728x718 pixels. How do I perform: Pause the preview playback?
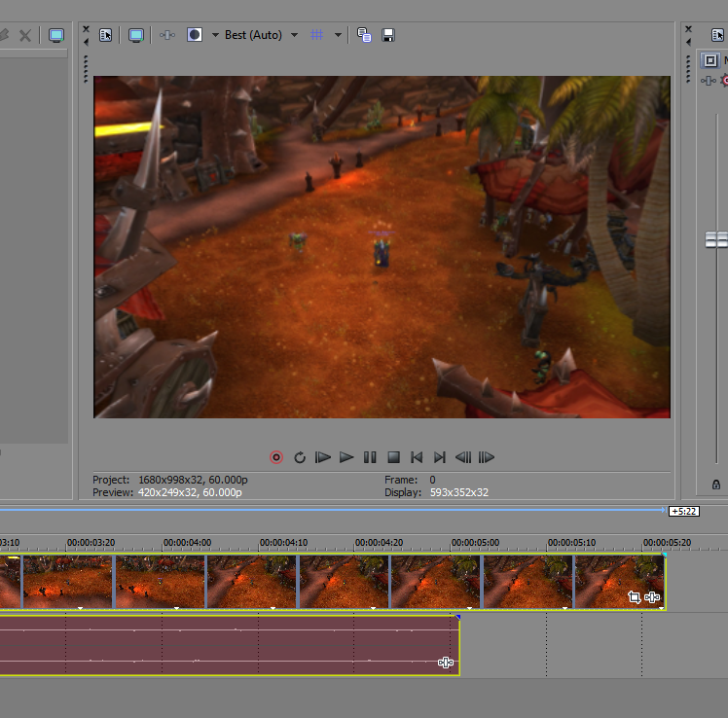pyautogui.click(x=370, y=457)
